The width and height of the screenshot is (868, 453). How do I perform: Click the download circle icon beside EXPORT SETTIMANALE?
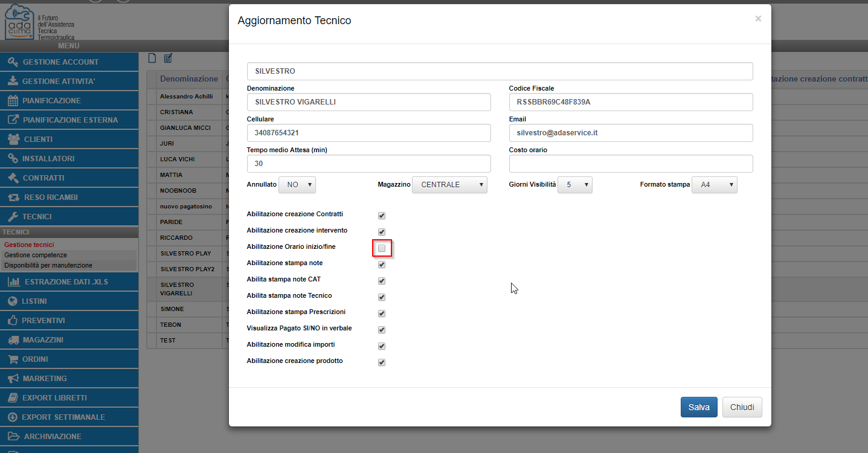[x=13, y=417]
